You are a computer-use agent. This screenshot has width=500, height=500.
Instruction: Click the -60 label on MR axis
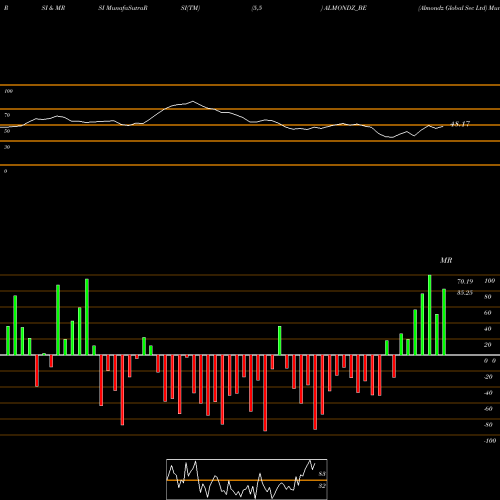coord(488,409)
